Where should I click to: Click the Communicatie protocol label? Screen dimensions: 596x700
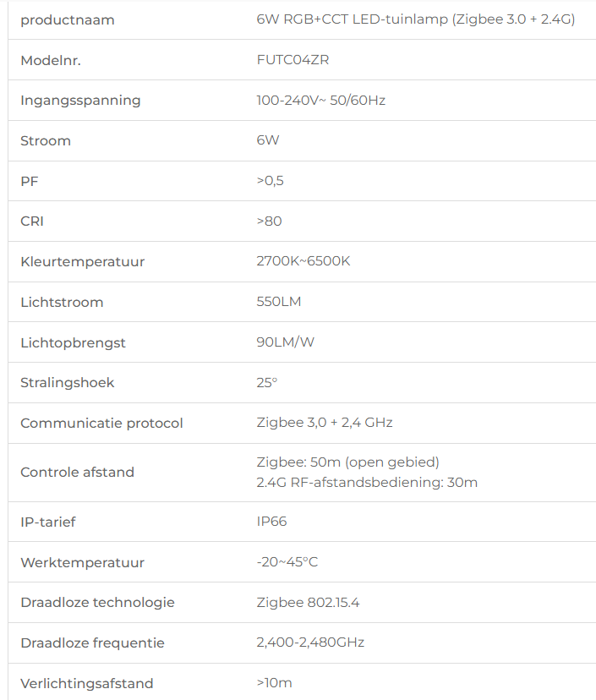(101, 424)
